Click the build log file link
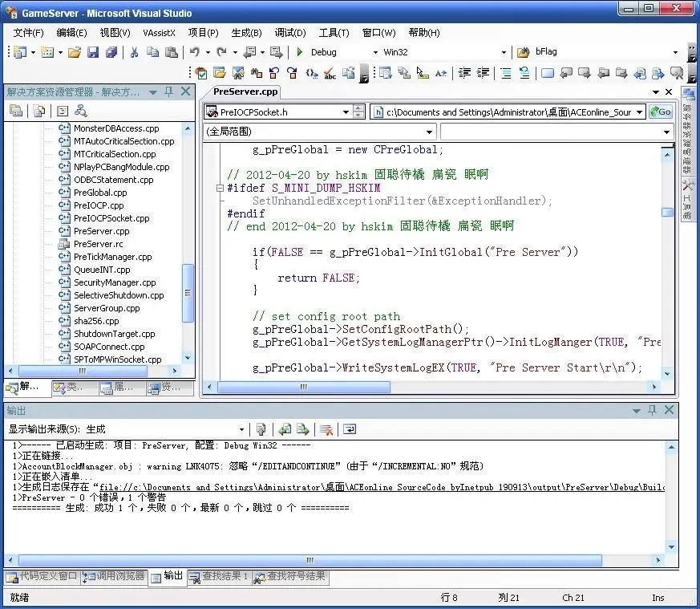 381,487
